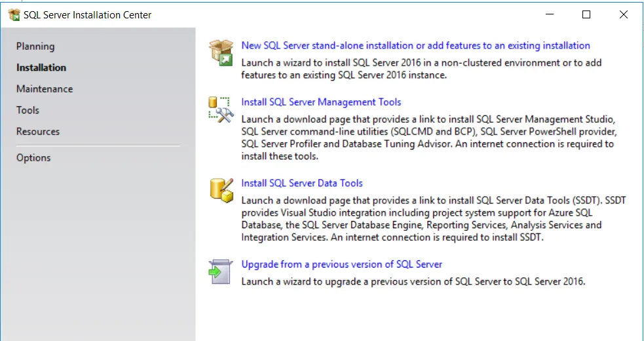Viewport: 644px width, 341px height.
Task: Open Install SQL Server Management Tools link
Action: 321,102
